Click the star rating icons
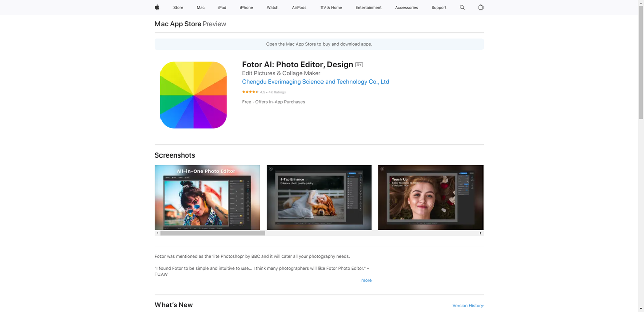This screenshot has width=644, height=312. click(250, 92)
